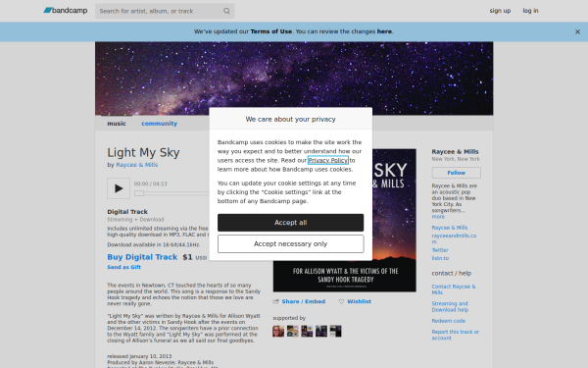Click the 'supported by' label
The width and height of the screenshot is (588, 368).
[x=289, y=318]
